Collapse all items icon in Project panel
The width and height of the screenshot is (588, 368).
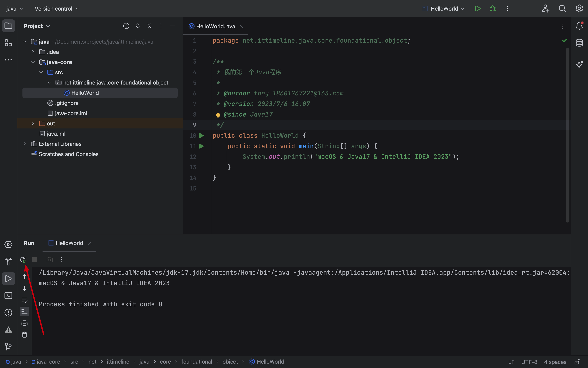click(149, 26)
